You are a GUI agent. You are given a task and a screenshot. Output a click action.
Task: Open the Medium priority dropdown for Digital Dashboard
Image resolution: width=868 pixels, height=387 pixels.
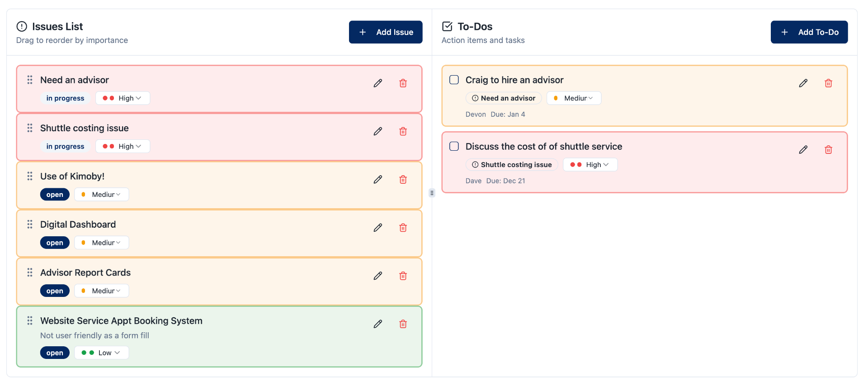tap(102, 243)
